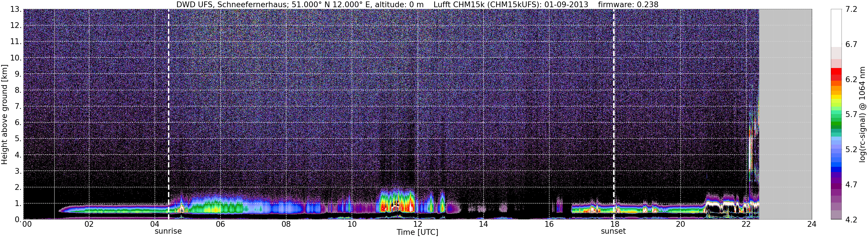The height and width of the screenshot is (238, 868).
Task: Click the 'Time [UTC]' axis label
Action: pyautogui.click(x=417, y=232)
